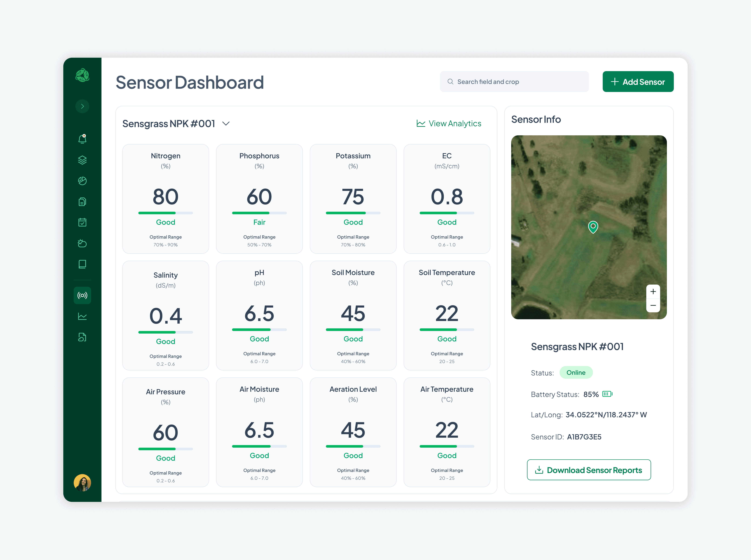Open the calendar icon in sidebar

(82, 222)
